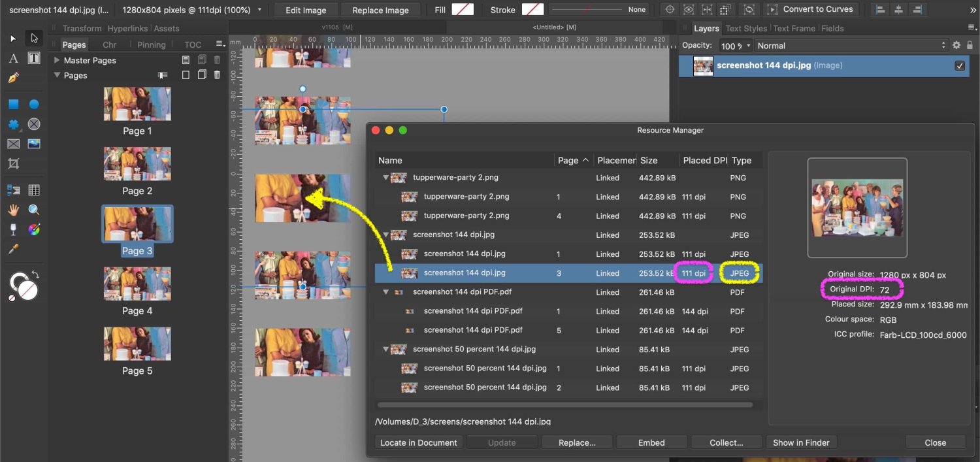The image size is (980, 462).
Task: Toggle the layer lock icon
Action: tap(969, 46)
